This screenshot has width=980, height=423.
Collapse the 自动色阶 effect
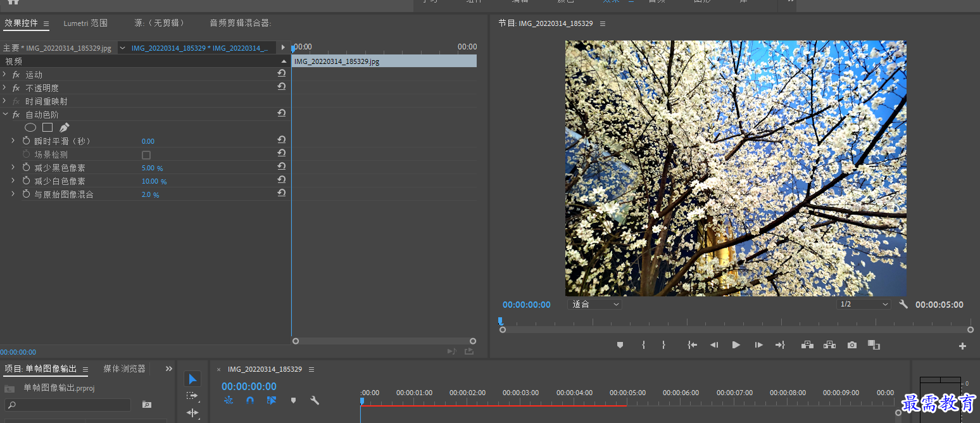[5, 115]
